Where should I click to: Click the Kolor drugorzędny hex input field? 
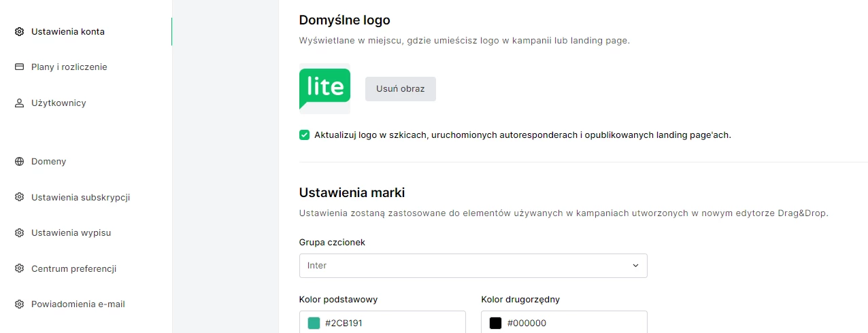tap(564, 322)
